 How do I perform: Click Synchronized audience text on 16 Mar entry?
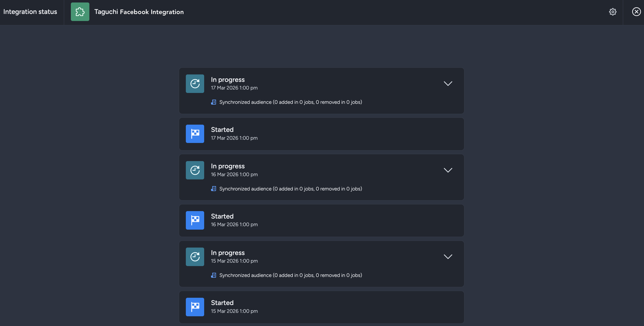(290, 189)
